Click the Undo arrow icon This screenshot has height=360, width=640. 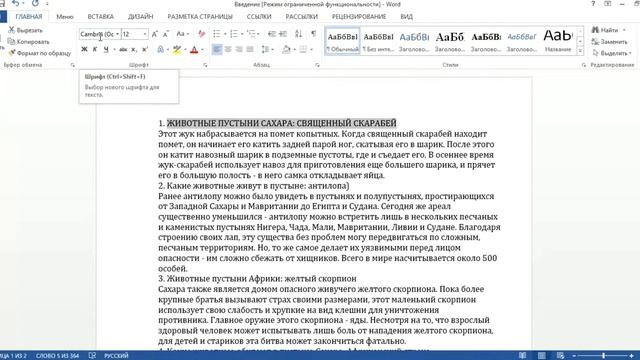[16, 4]
